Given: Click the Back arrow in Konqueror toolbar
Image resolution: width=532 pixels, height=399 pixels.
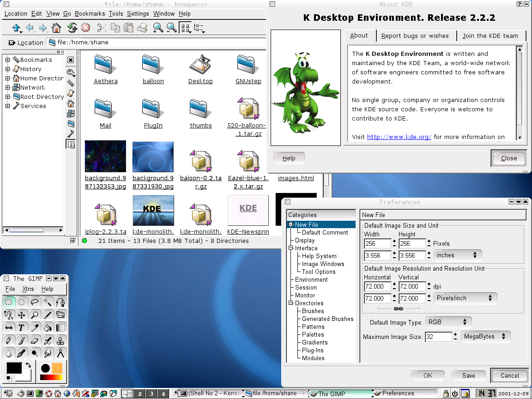Looking at the screenshot, I should (30, 28).
